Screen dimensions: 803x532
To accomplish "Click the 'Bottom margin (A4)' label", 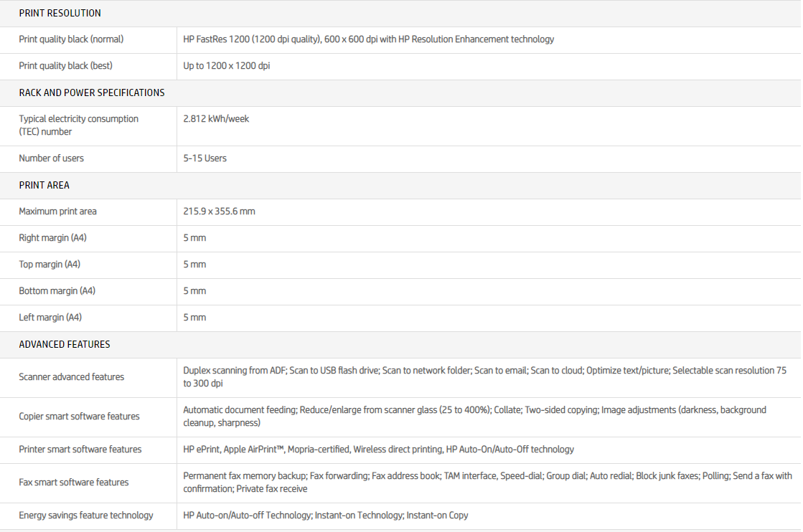I will pos(57,291).
